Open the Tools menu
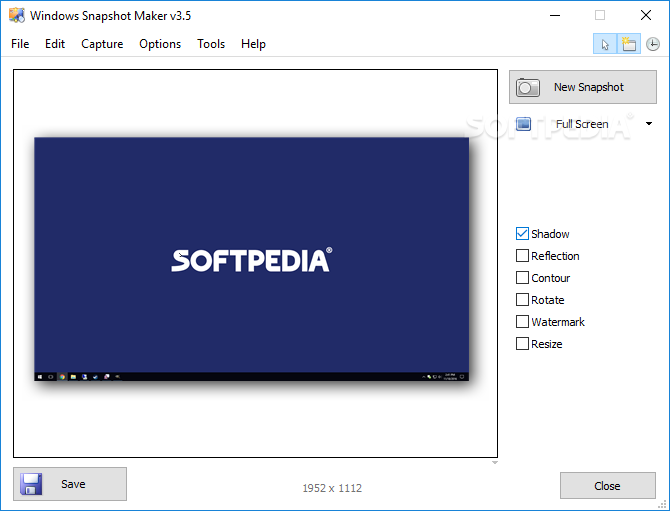Screen dimensions: 670x511 (x=211, y=44)
